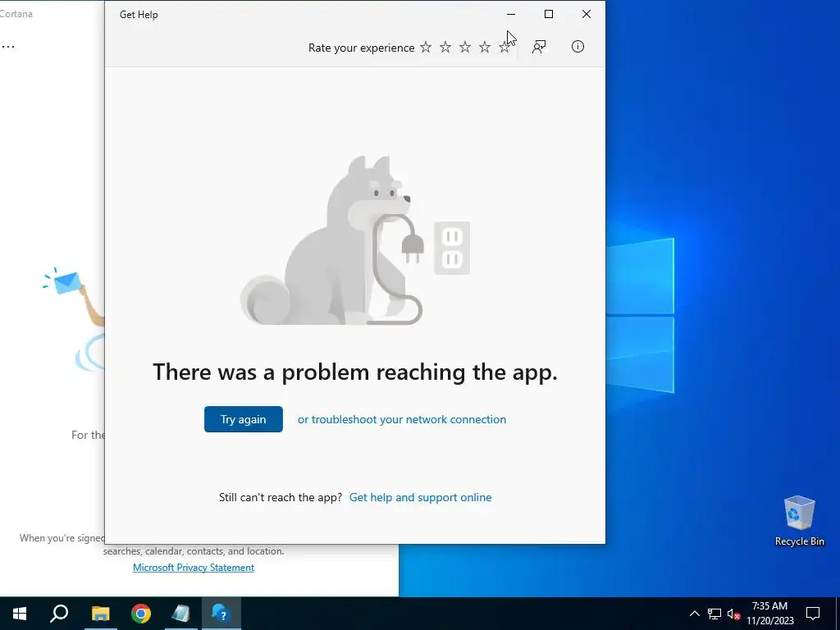
Task: Click the Get Help window title text
Action: [139, 15]
